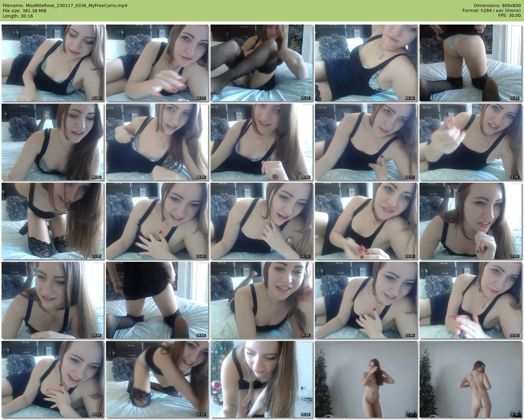Viewport: 524px width, 420px height.
Task: Click the frame marked 13:43
Action: [x=157, y=221]
